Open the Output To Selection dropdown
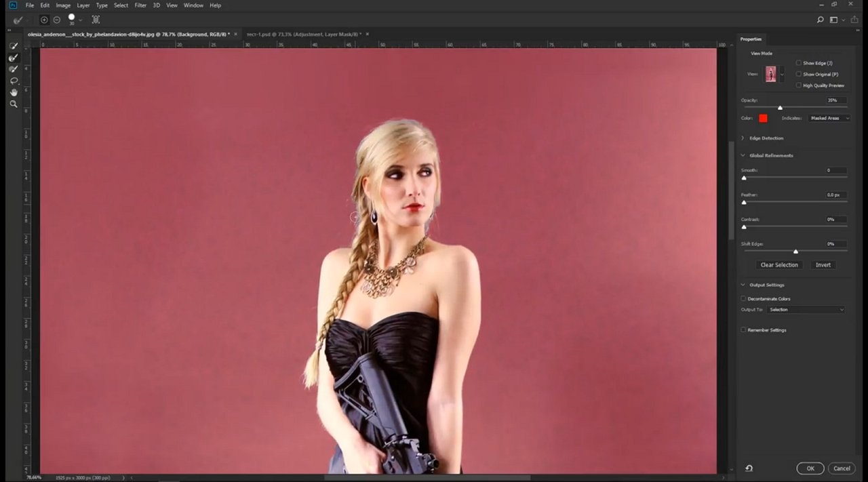 (806, 309)
